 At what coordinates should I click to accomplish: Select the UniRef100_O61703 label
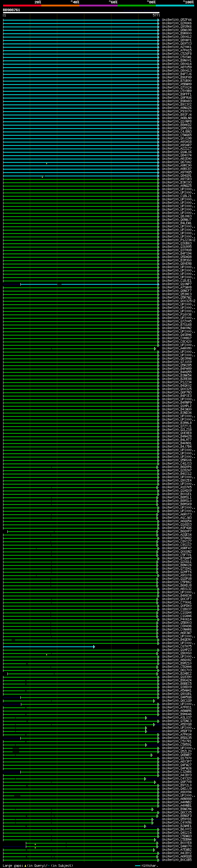pos(177,670)
